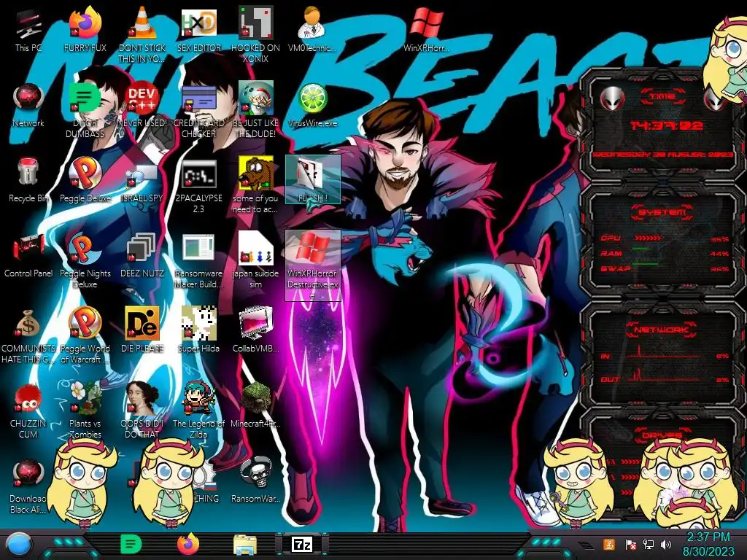Image resolution: width=747 pixels, height=560 pixels.
Task: Click the taskbar clock showing 2:37 PM
Action: pos(708,544)
